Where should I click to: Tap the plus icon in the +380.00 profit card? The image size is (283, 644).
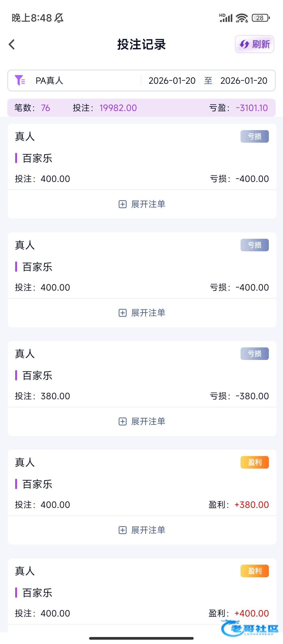point(123,530)
